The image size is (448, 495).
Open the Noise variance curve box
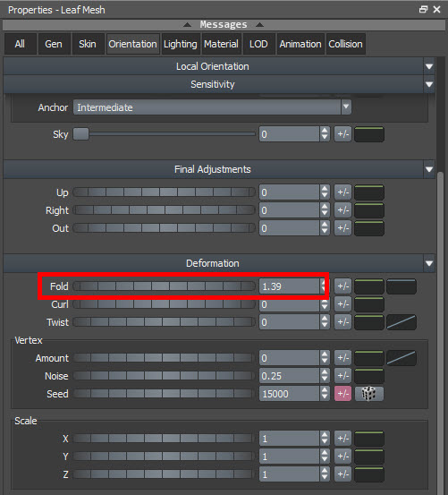coord(369,376)
